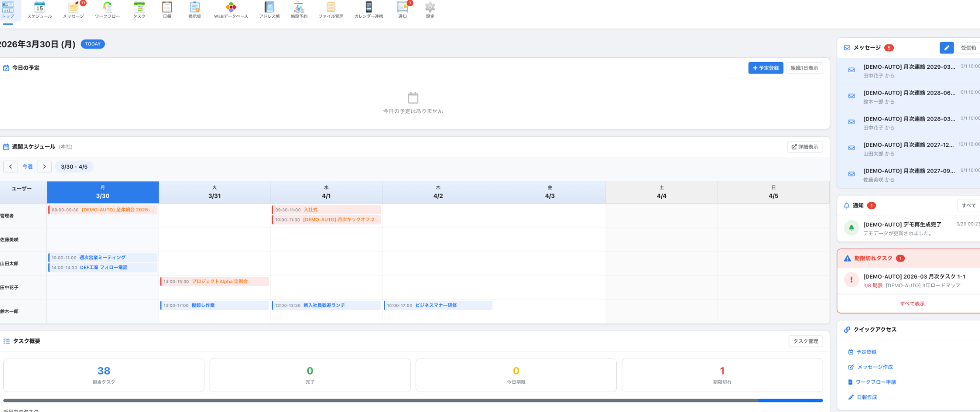
Task: Click the 38 担当タスク summary card
Action: [104, 375]
